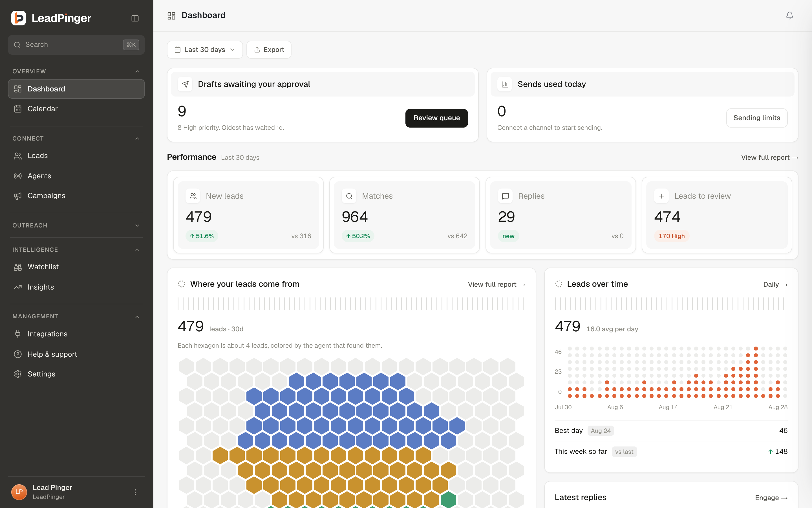Focus the Search field
Screen dimensions: 812x508
[x=76, y=45]
